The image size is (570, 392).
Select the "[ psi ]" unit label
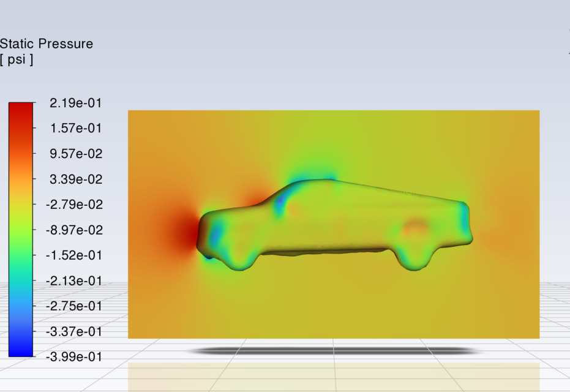[x=17, y=59]
